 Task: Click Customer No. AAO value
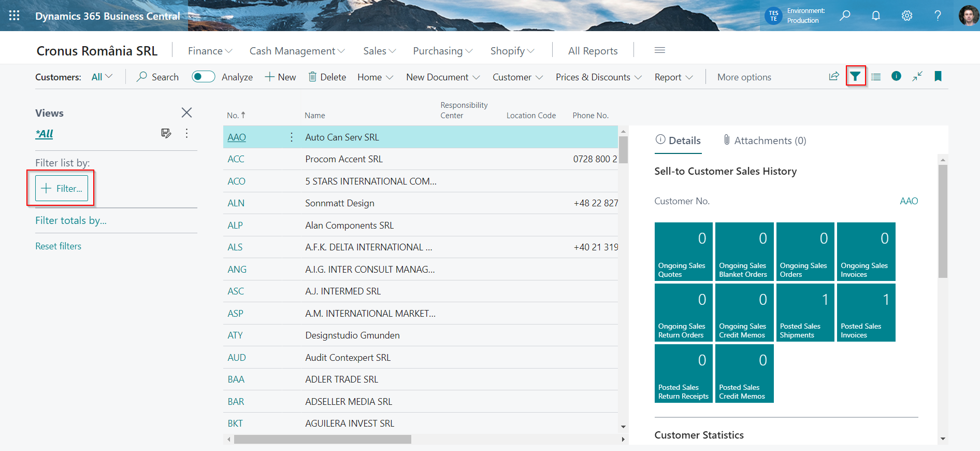(x=909, y=201)
